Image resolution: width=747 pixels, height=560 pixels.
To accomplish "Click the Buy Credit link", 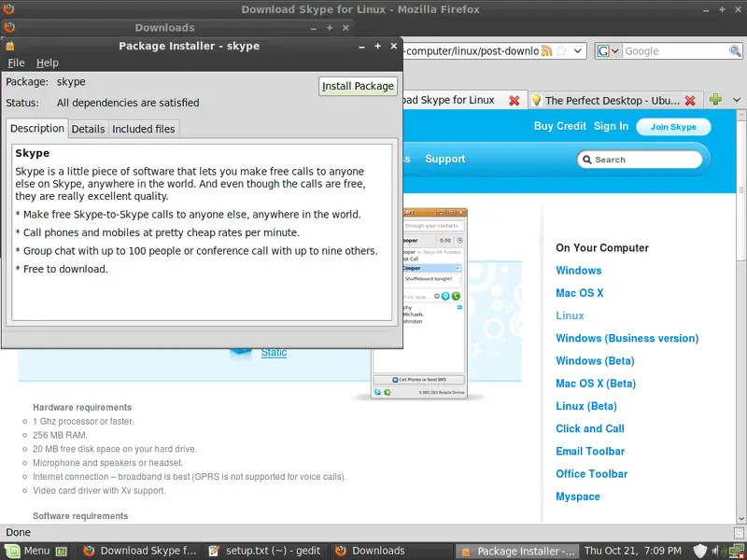I will [x=559, y=126].
